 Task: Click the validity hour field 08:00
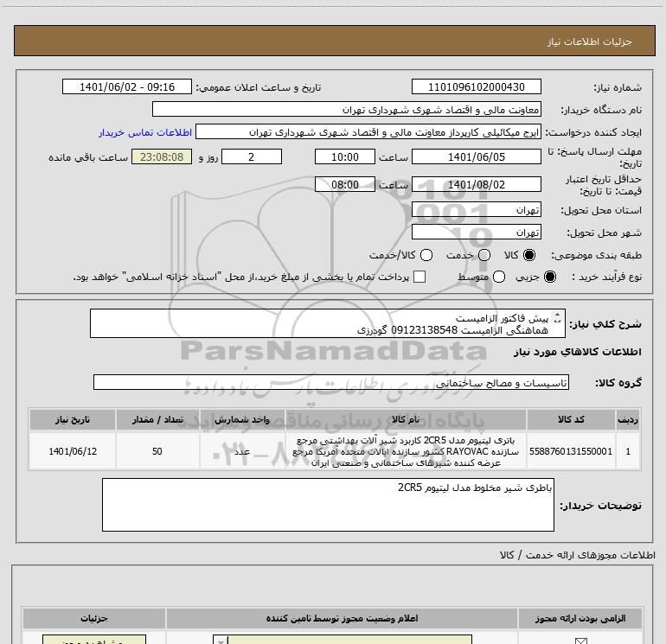(x=345, y=185)
